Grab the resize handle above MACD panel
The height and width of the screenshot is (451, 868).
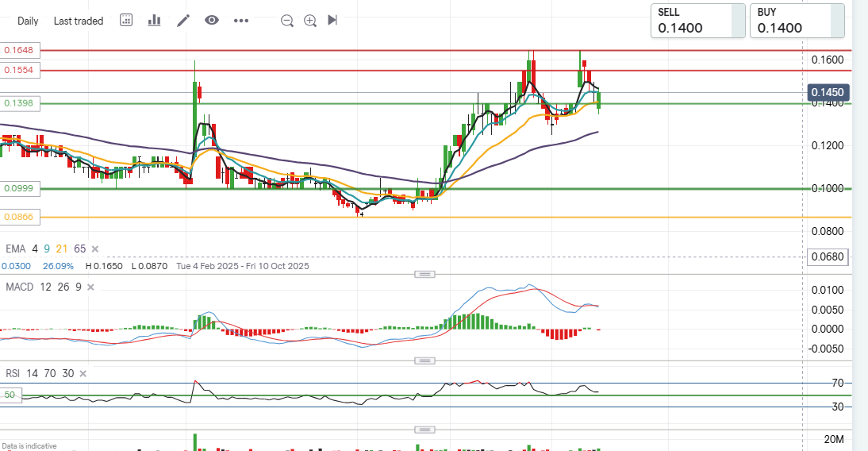[x=425, y=274]
